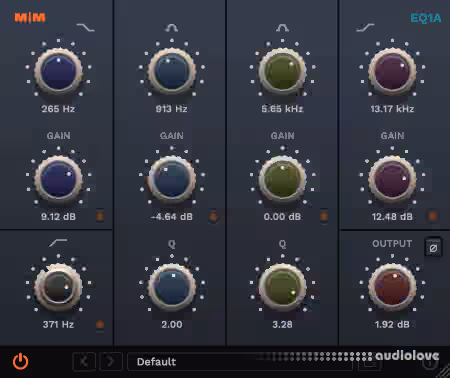
Task: Click the low-mid gain knob at -4.64 dB
Action: click(x=172, y=179)
